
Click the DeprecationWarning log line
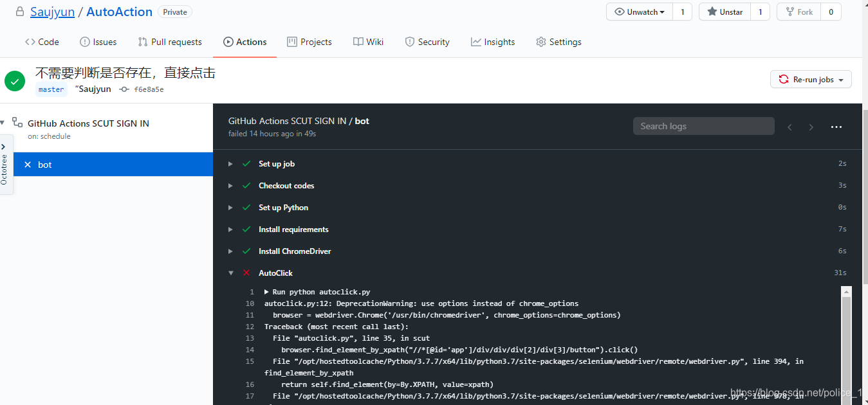[421, 303]
